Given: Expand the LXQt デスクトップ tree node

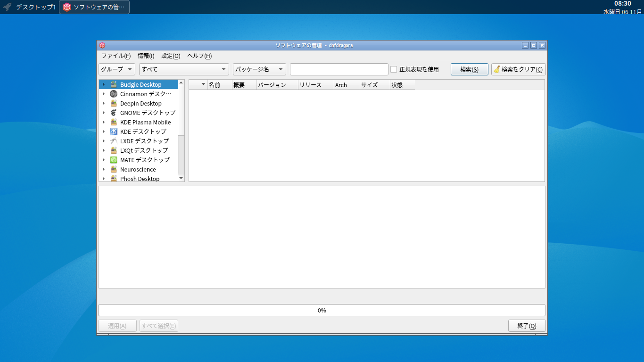Looking at the screenshot, I should tap(104, 150).
